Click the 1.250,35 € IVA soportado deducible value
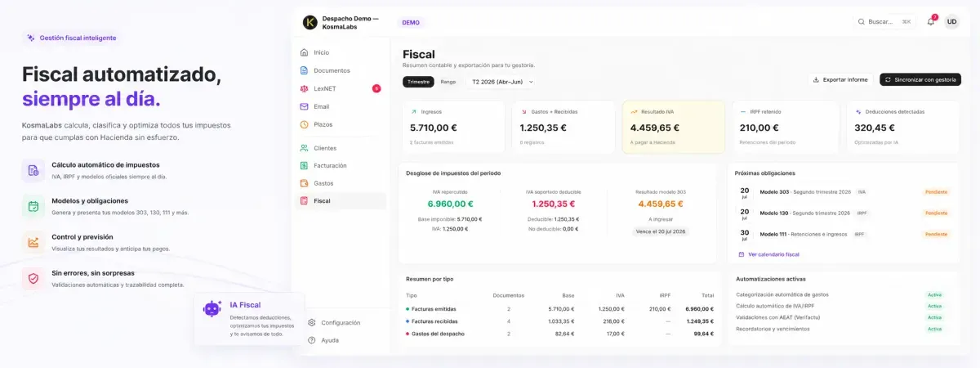 tap(554, 204)
